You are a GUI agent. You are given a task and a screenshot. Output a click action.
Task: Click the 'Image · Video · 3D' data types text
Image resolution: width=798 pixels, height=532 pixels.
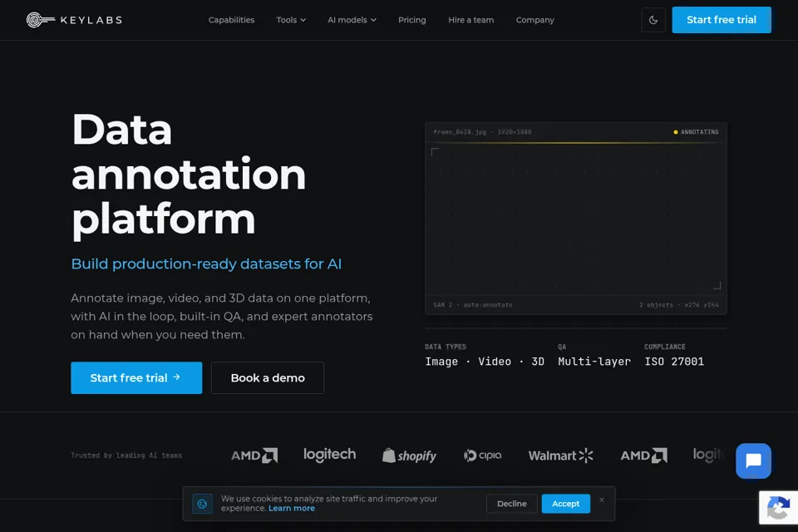pos(485,362)
